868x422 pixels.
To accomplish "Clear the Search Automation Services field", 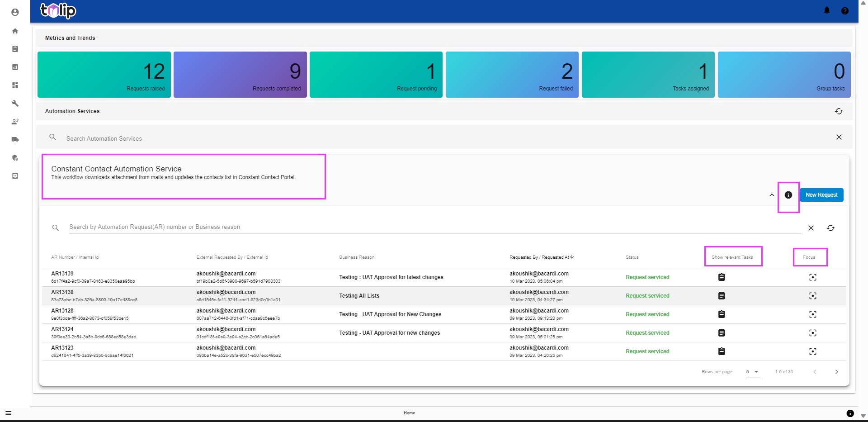I will (839, 137).
